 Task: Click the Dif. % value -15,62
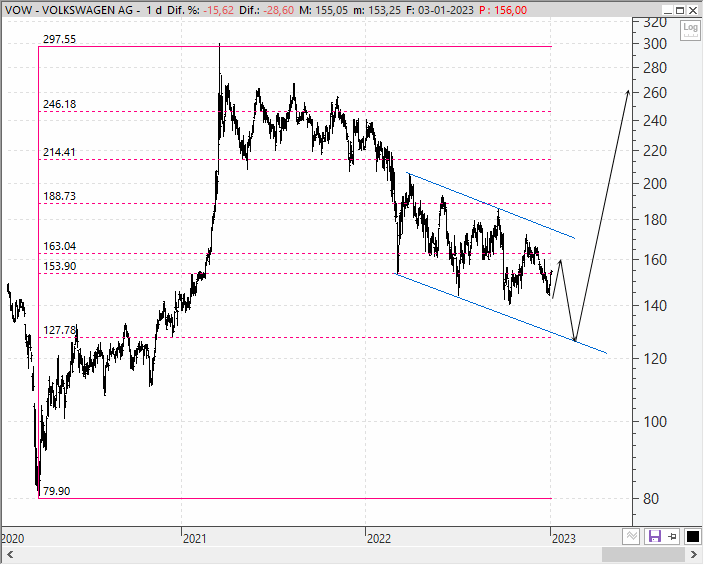click(219, 10)
